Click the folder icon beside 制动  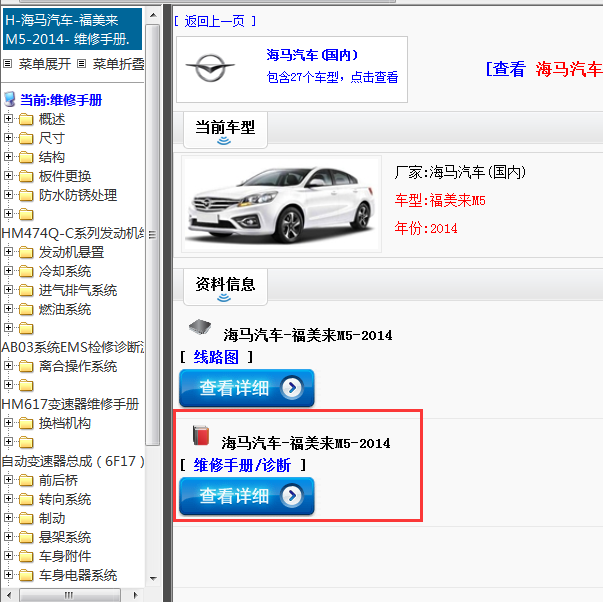click(26, 518)
